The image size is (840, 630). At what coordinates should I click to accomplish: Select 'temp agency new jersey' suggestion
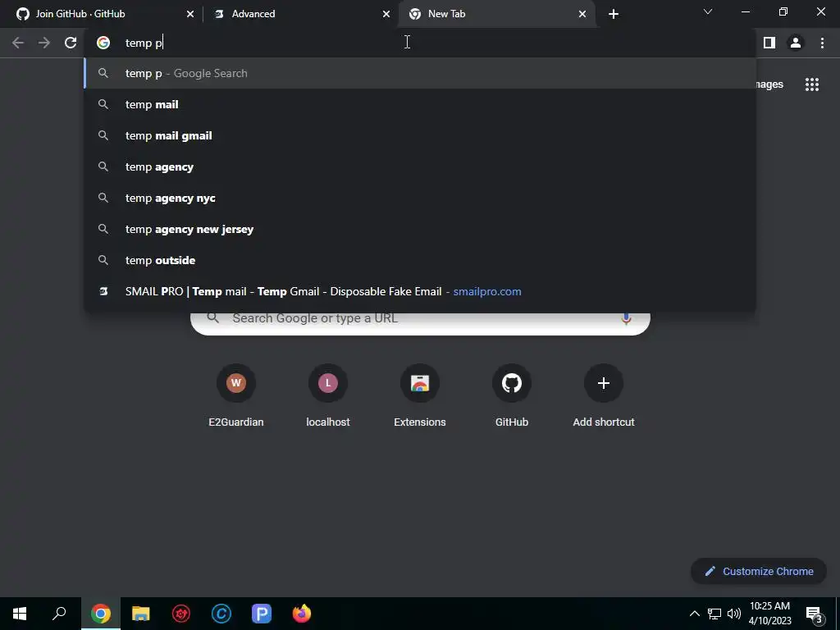point(420,229)
